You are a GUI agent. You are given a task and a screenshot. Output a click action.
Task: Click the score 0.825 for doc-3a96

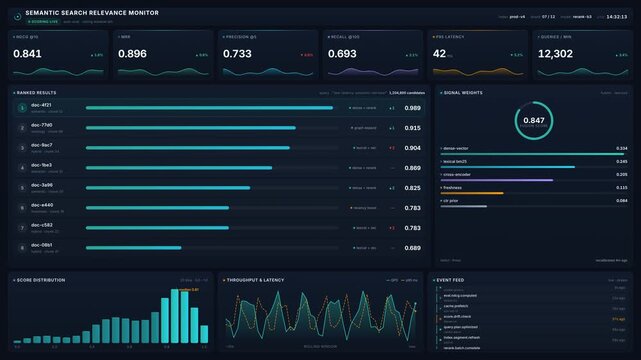click(412, 188)
